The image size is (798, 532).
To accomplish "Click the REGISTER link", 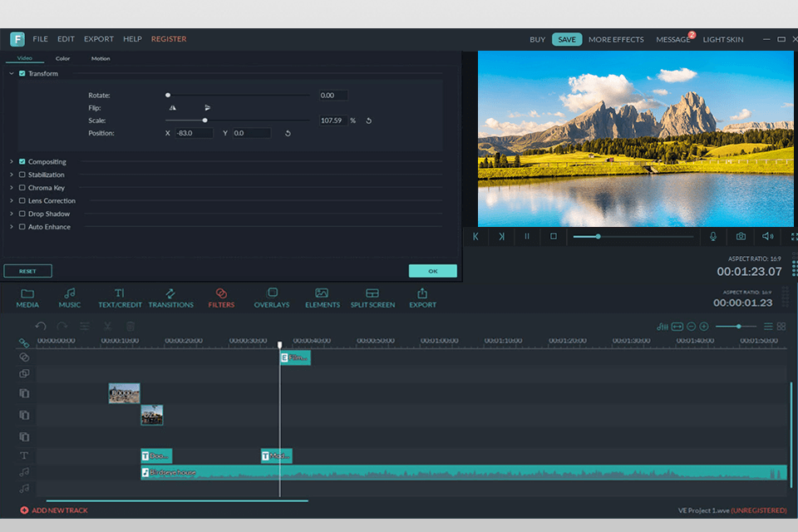I will [x=169, y=39].
